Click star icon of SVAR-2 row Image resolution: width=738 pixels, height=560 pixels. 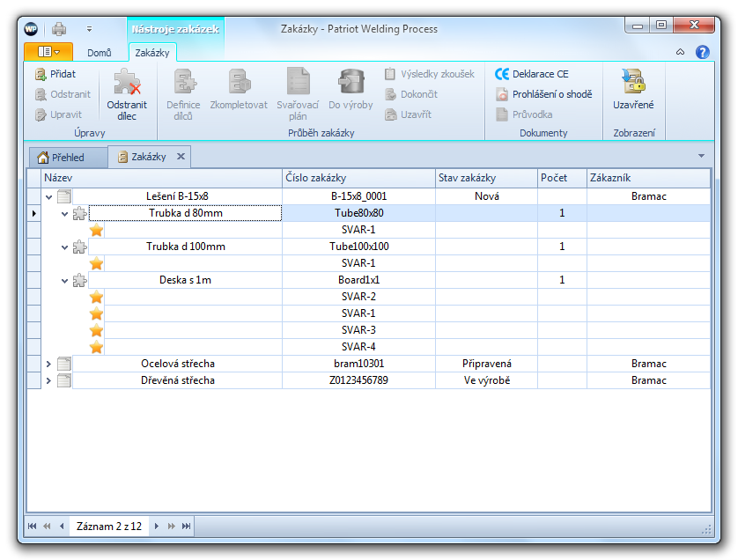click(x=97, y=297)
